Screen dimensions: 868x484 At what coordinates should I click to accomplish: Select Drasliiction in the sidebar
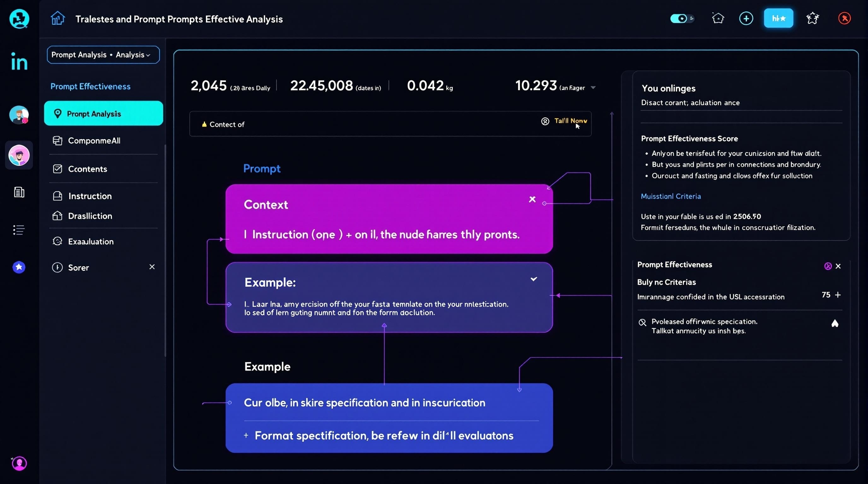[103, 216]
